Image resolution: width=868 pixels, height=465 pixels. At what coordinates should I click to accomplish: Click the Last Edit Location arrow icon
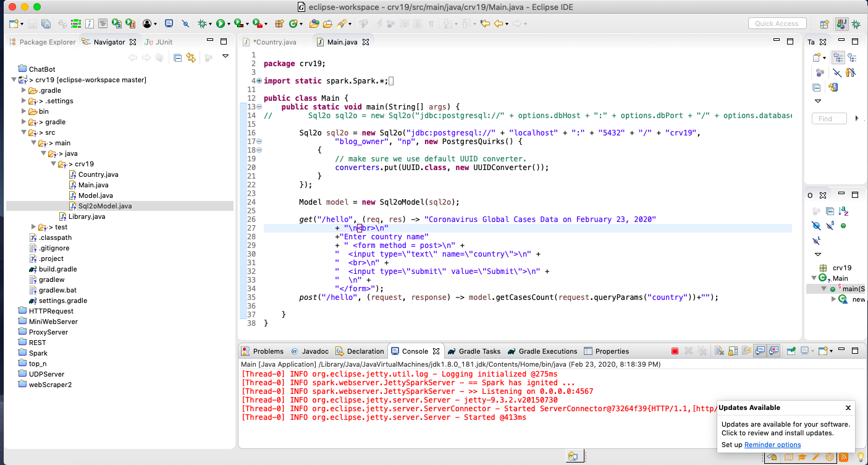click(485, 23)
